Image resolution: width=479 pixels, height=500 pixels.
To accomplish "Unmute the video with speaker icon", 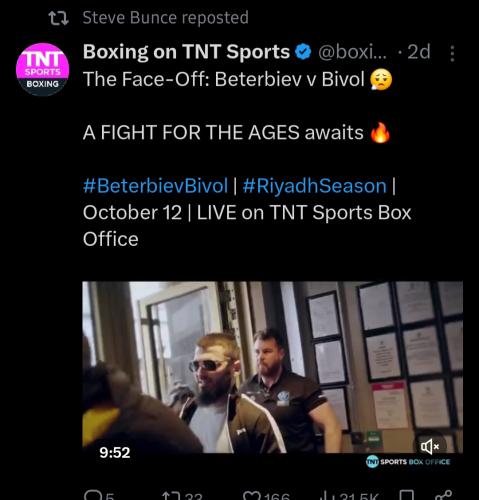I will click(430, 446).
